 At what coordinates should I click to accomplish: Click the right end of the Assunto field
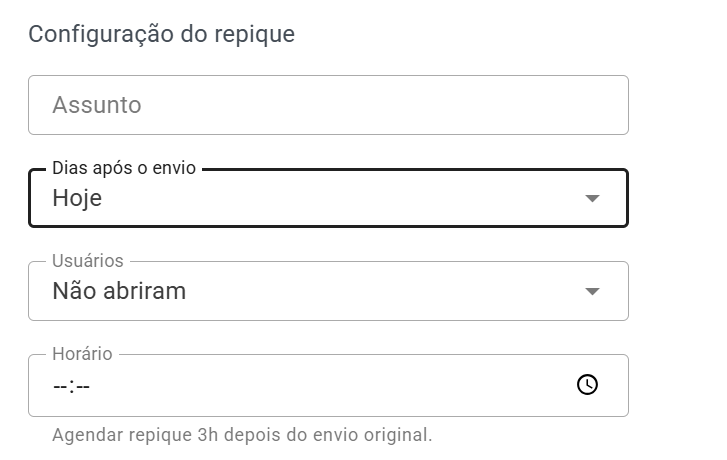pos(600,105)
